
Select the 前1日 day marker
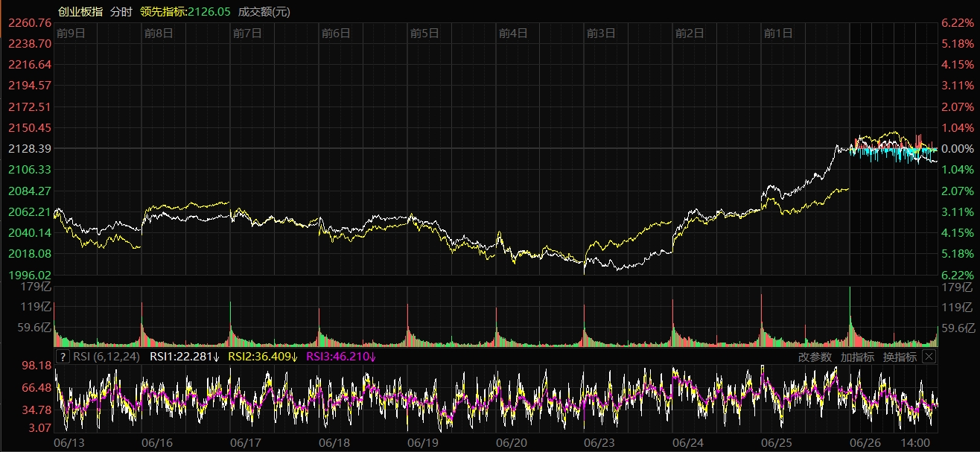(778, 33)
